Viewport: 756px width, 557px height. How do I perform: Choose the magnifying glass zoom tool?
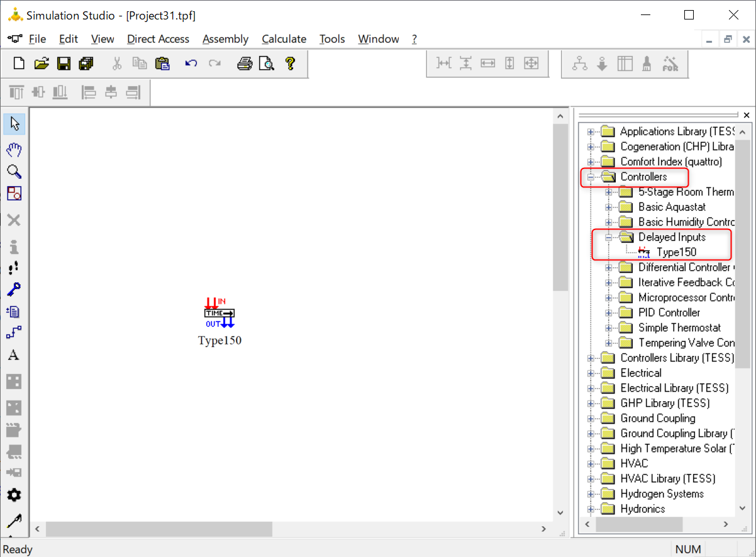pyautogui.click(x=14, y=172)
